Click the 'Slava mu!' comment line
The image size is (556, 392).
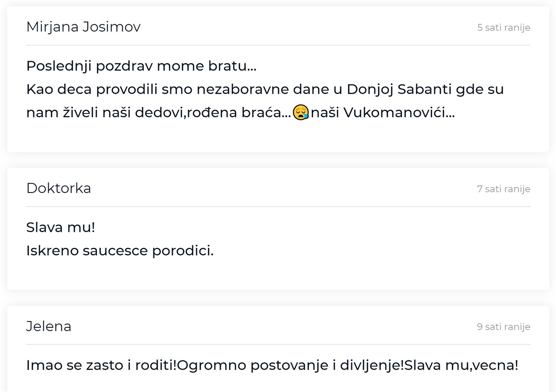click(60, 227)
